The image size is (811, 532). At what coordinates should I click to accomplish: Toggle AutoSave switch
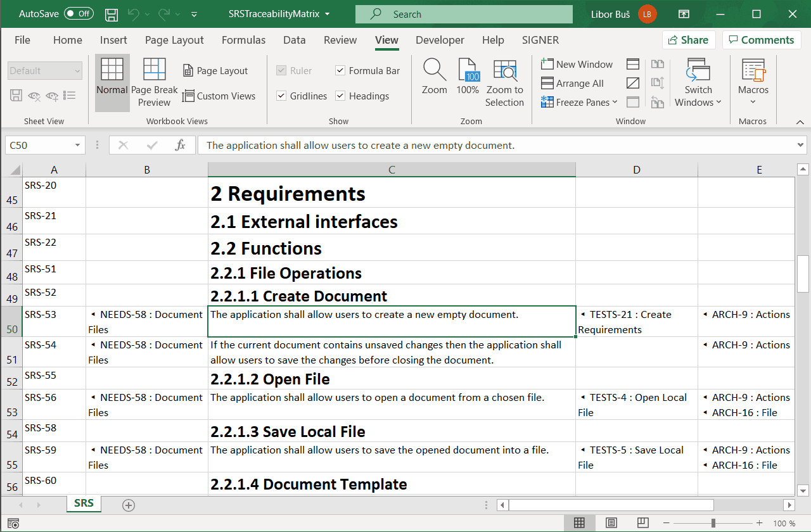(79, 14)
